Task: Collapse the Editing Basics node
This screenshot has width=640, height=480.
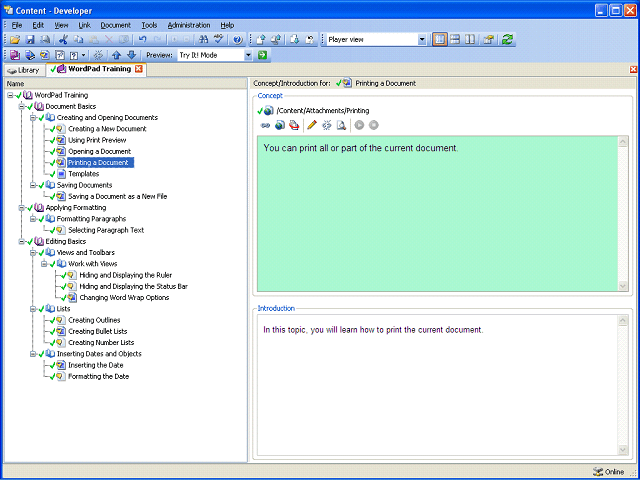Action: (22, 242)
